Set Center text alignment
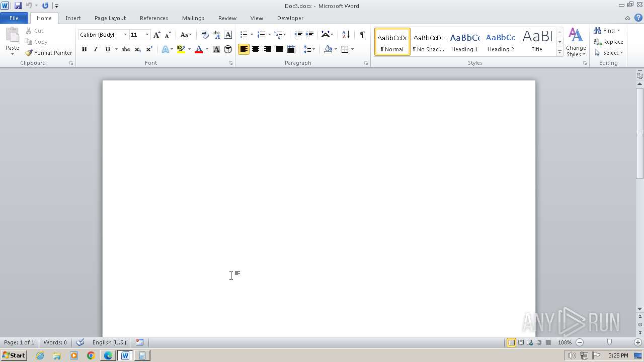644x362 pixels. 256,49
